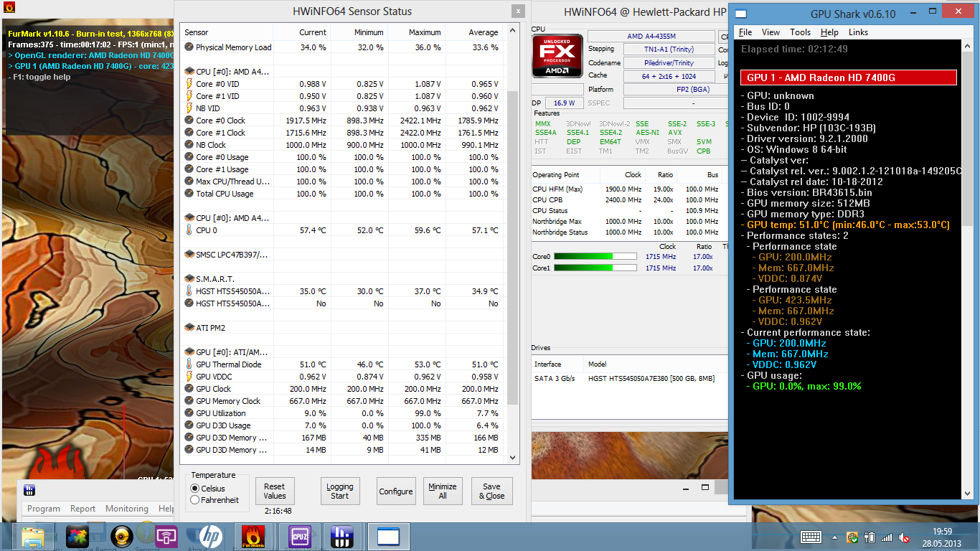
Task: Switch to HWiNFO via taskbar icon
Action: pyautogui.click(x=342, y=537)
